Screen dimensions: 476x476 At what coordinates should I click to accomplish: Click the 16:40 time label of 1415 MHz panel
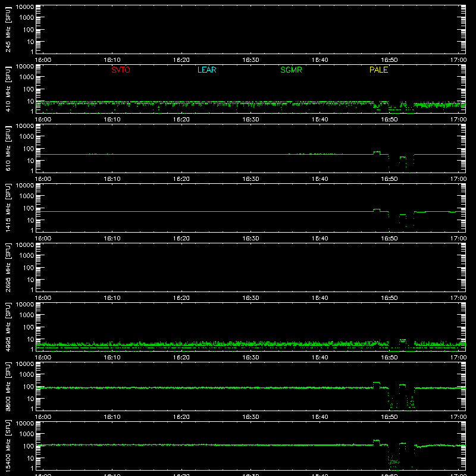320,239
